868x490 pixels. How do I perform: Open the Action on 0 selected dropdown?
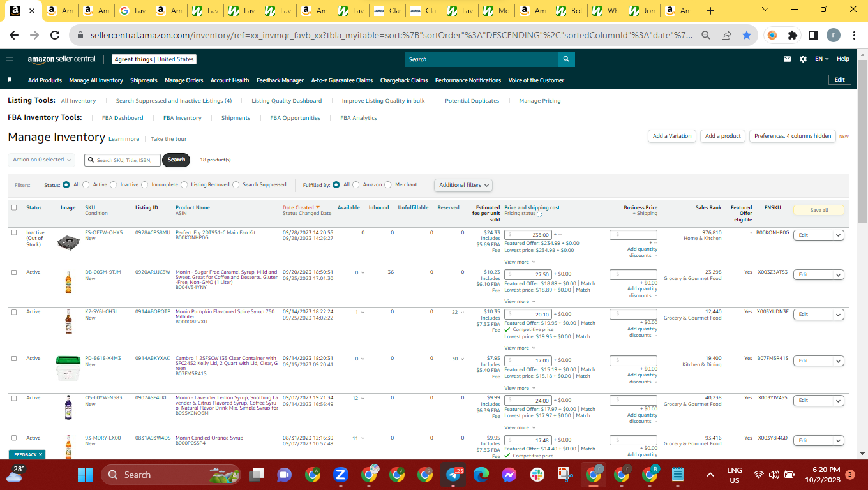coord(42,160)
